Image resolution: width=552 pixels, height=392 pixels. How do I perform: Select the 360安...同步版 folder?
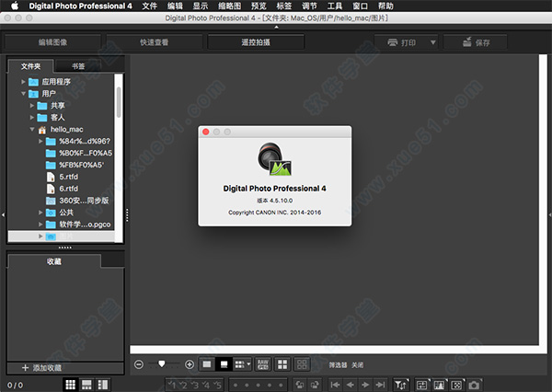coord(77,201)
